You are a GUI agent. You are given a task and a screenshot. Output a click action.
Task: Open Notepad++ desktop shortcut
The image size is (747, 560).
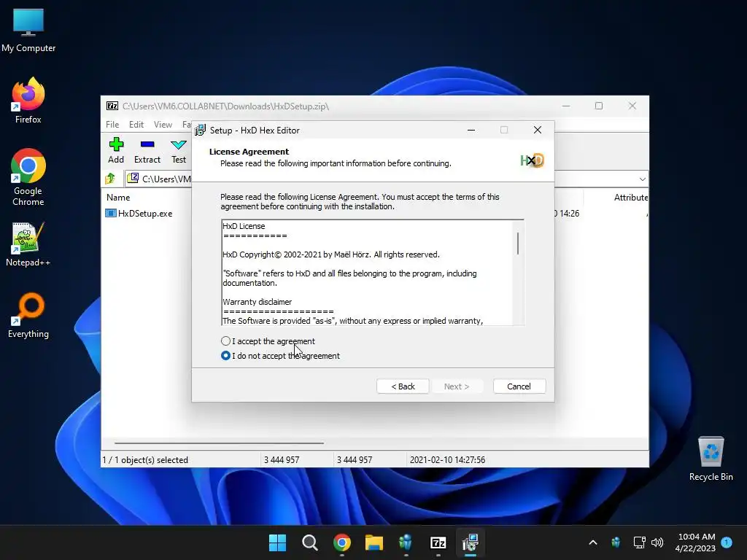point(28,244)
